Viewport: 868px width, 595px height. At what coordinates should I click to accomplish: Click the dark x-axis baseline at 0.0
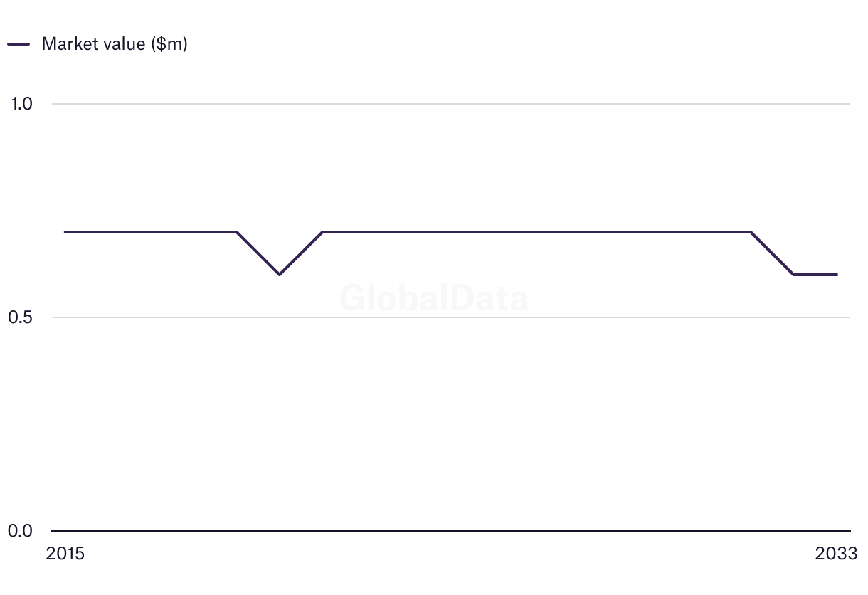(451, 531)
